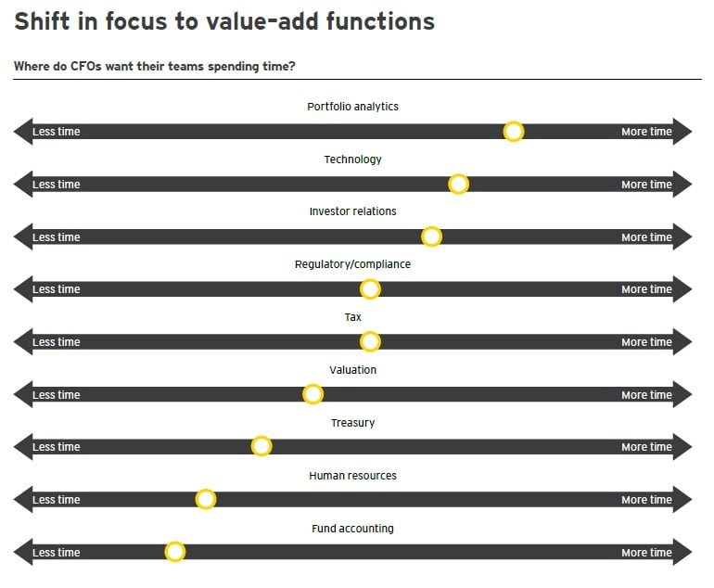Click the "Shift in focus to value-add functions" heading
The image size is (714, 588).
pyautogui.click(x=224, y=21)
